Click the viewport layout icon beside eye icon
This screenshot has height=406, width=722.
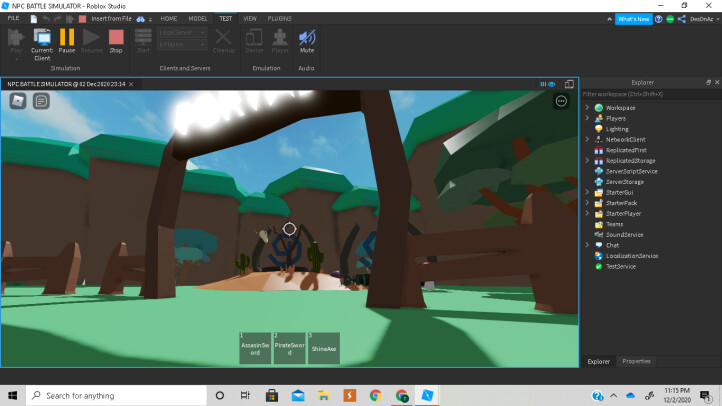[x=569, y=84]
